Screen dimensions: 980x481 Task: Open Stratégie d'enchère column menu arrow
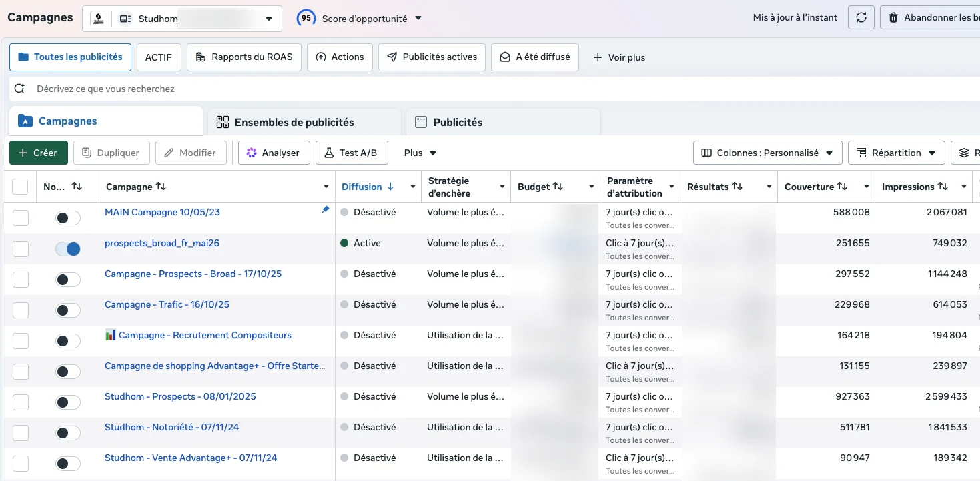[502, 187]
